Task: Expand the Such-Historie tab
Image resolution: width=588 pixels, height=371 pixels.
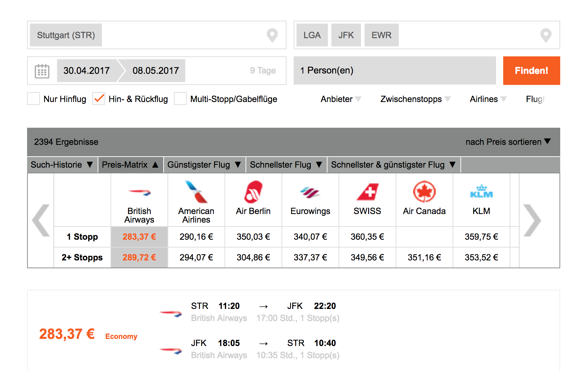Action: pos(62,165)
